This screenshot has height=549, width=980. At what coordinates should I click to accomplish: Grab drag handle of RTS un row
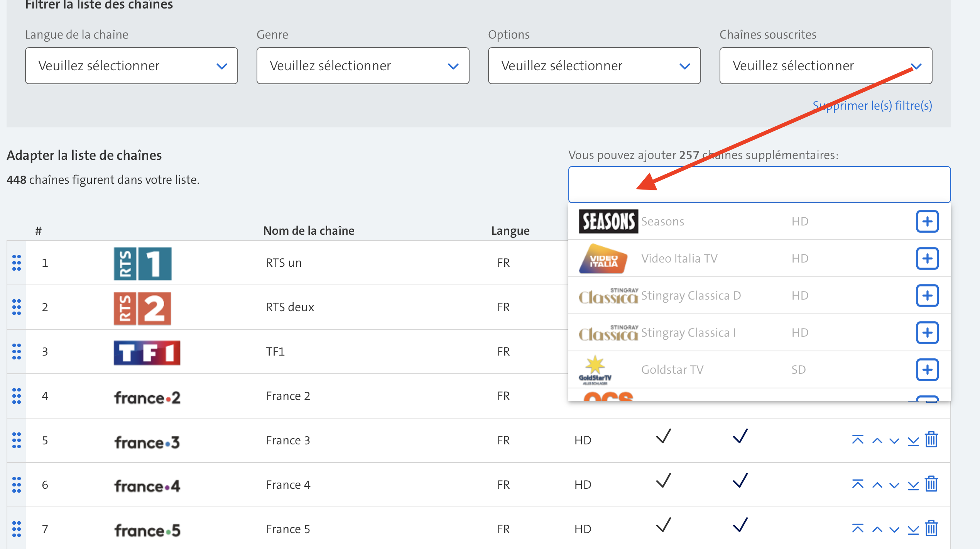pyautogui.click(x=17, y=263)
